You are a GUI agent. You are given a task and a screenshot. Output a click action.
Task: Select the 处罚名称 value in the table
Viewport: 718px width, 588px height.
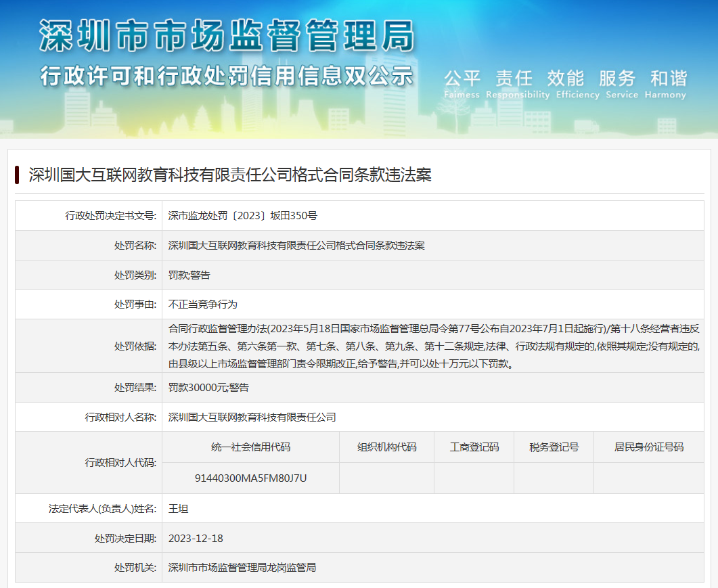click(x=296, y=246)
